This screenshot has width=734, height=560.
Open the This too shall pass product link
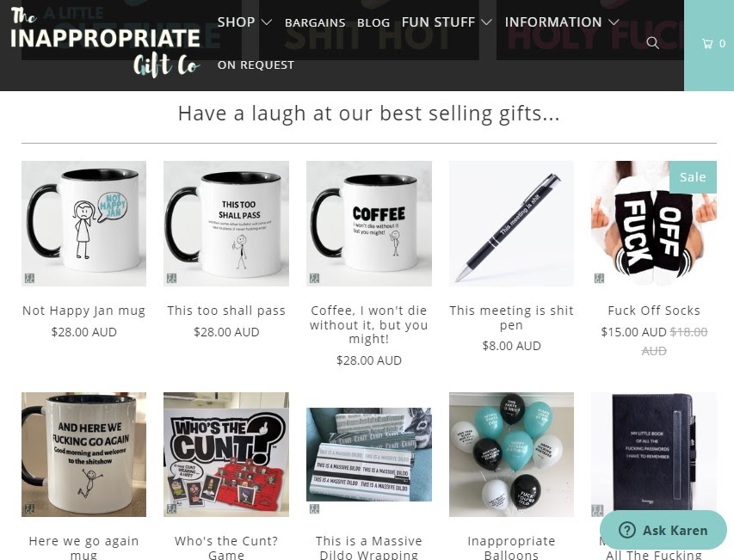[x=226, y=311]
